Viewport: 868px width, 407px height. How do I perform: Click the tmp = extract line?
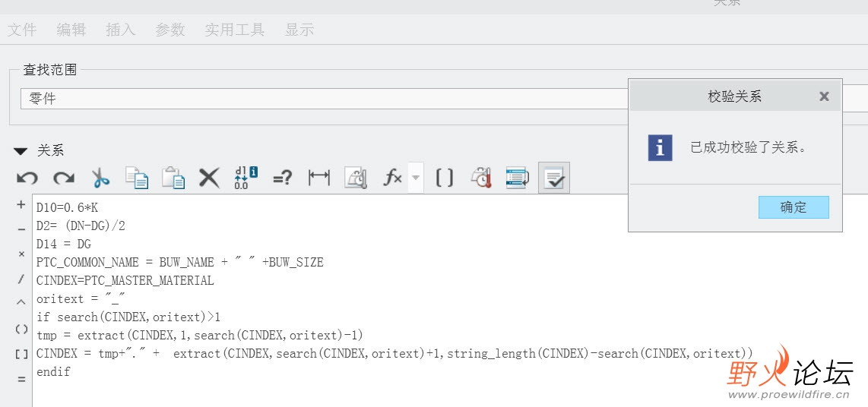pos(200,335)
